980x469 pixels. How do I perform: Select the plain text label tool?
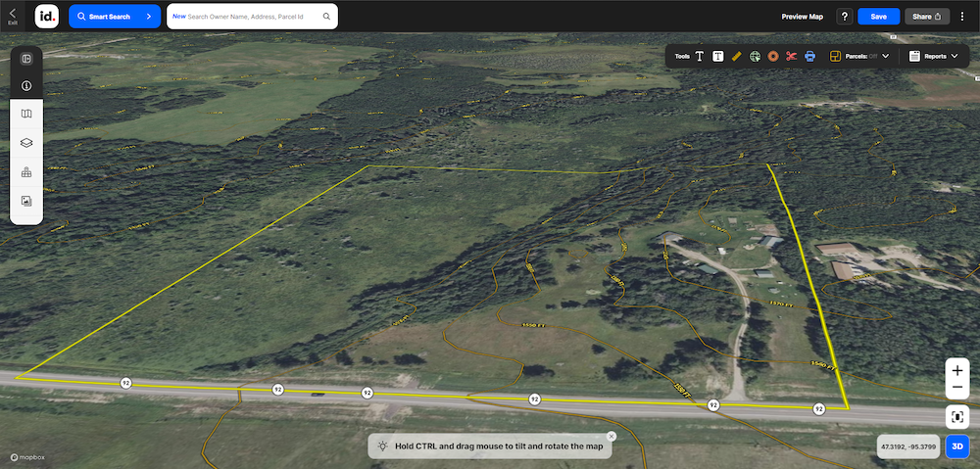[700, 57]
